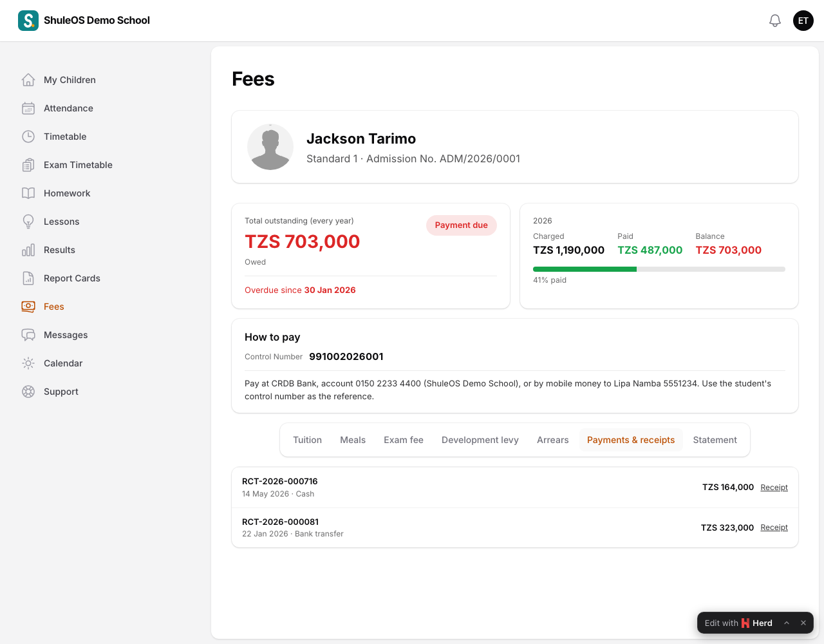Click the Exam Timetable clipboard icon

[x=28, y=165]
